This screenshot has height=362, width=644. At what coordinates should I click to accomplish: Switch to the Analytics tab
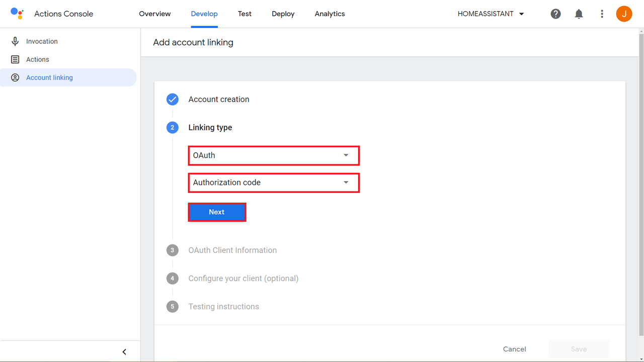[330, 14]
